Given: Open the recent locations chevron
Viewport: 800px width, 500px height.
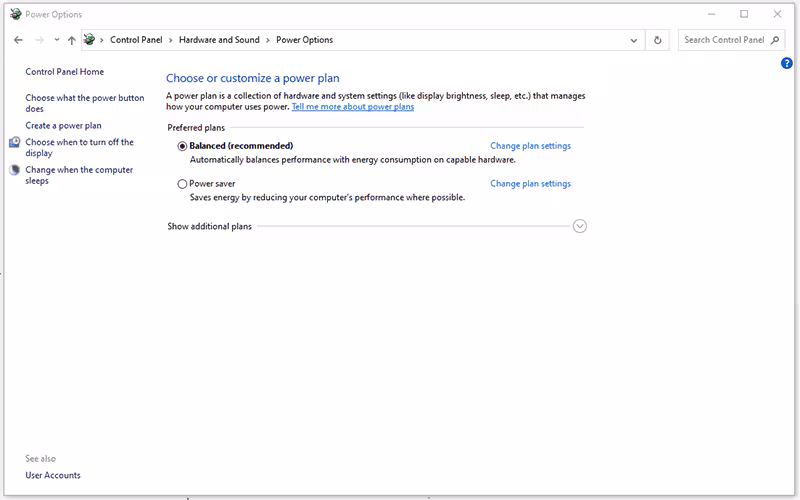Looking at the screenshot, I should pyautogui.click(x=57, y=40).
